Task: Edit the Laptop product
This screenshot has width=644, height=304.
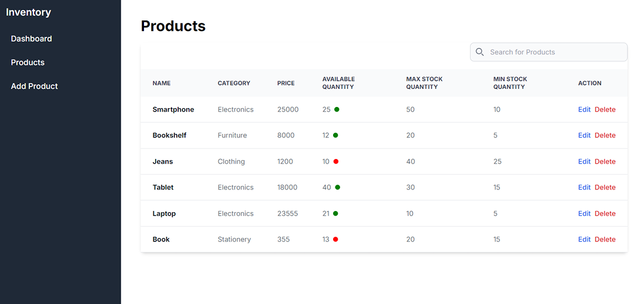Action: (x=584, y=213)
